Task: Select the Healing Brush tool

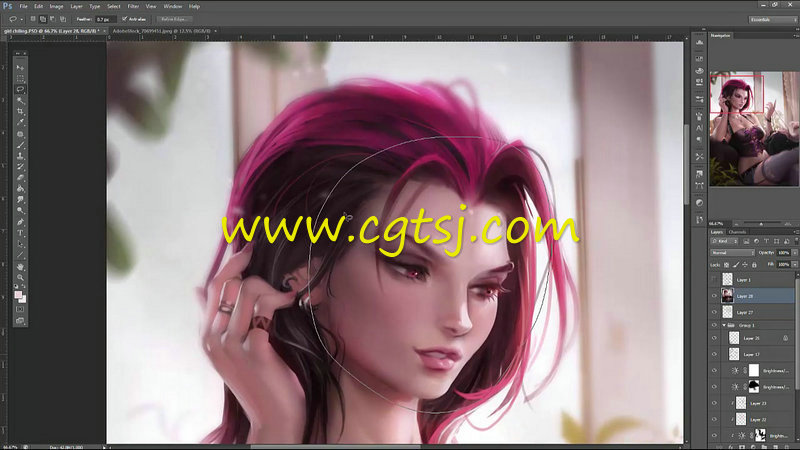Action: tap(20, 134)
